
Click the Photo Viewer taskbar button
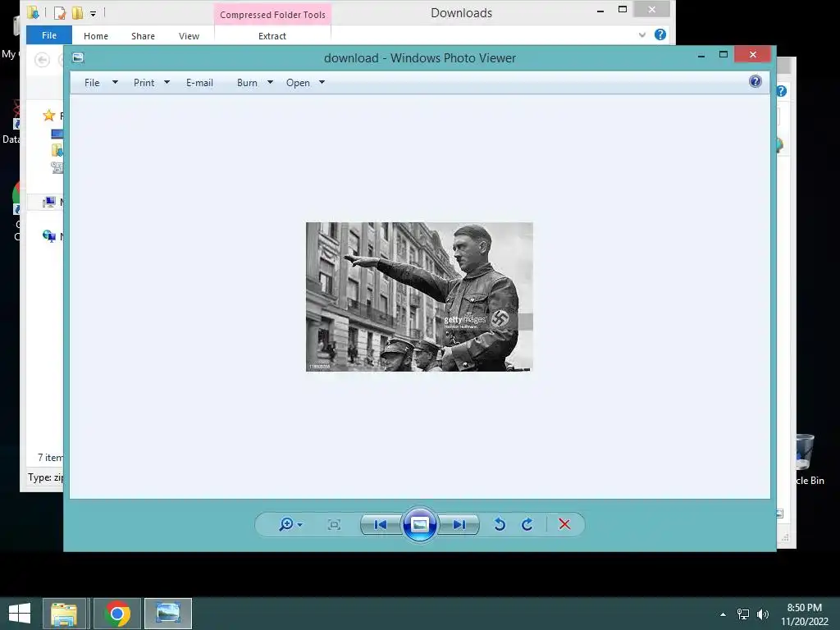pos(167,614)
